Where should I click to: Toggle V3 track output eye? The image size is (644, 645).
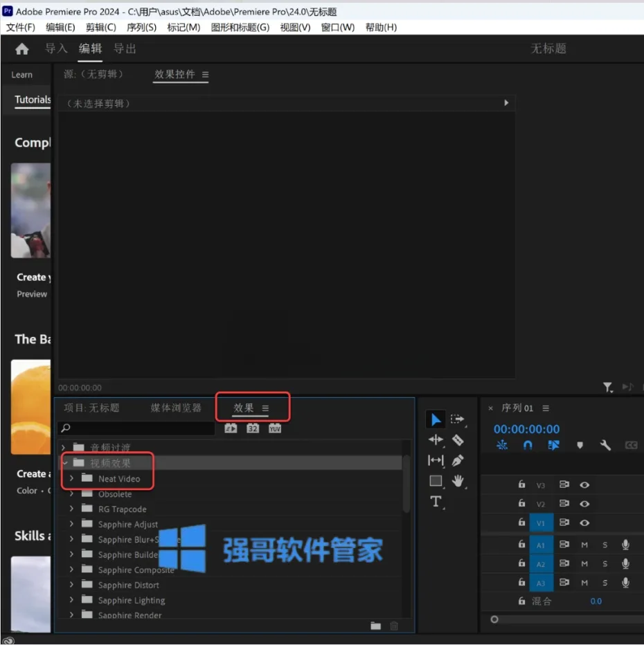(x=584, y=485)
